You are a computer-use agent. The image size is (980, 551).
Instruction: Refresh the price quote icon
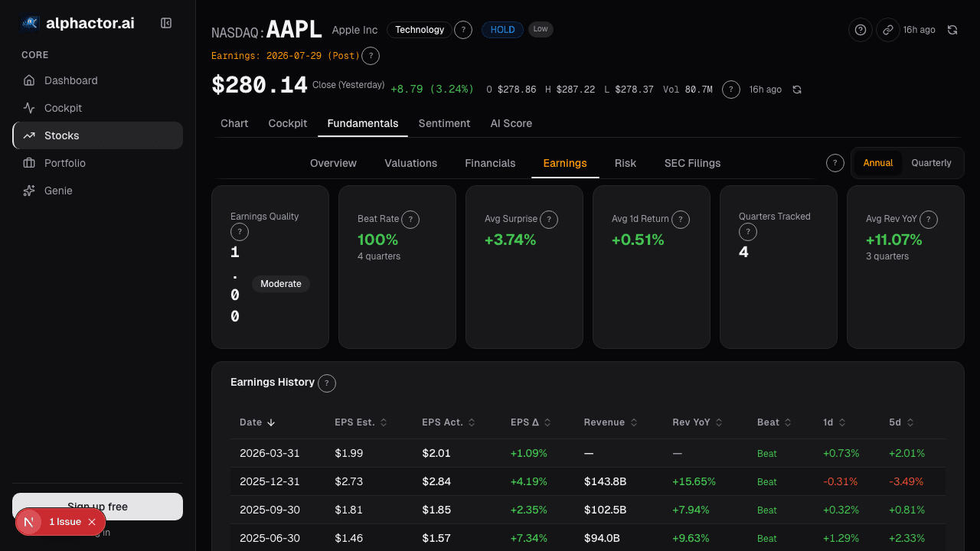coord(797,90)
